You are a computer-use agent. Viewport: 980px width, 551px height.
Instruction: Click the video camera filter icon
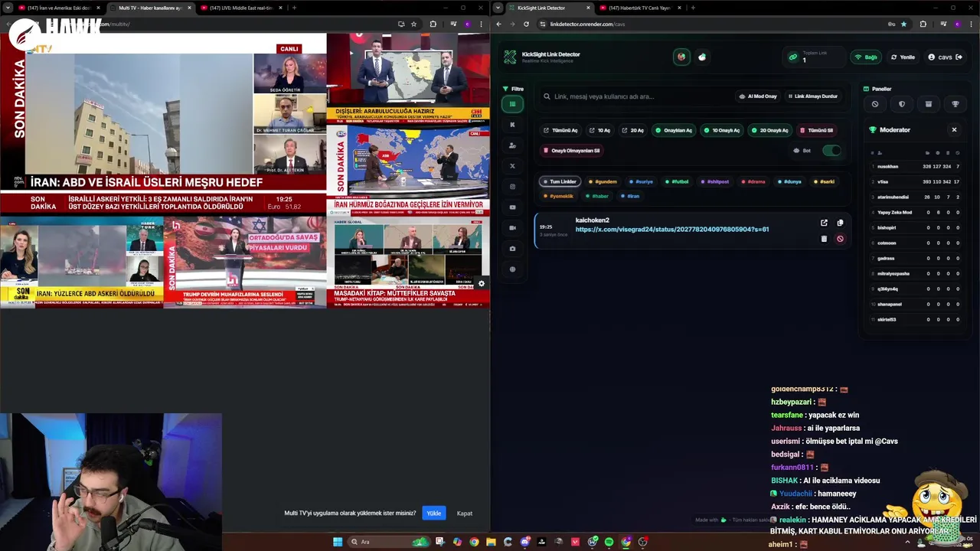(x=512, y=228)
